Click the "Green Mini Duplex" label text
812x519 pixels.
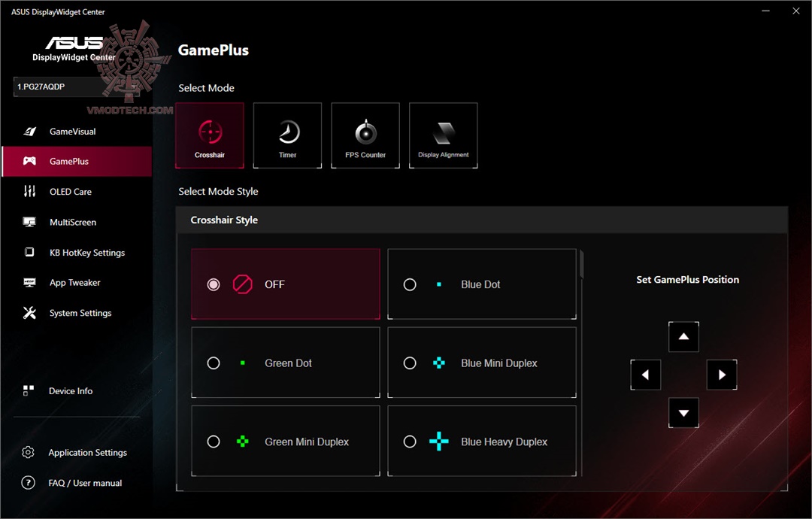coord(307,442)
